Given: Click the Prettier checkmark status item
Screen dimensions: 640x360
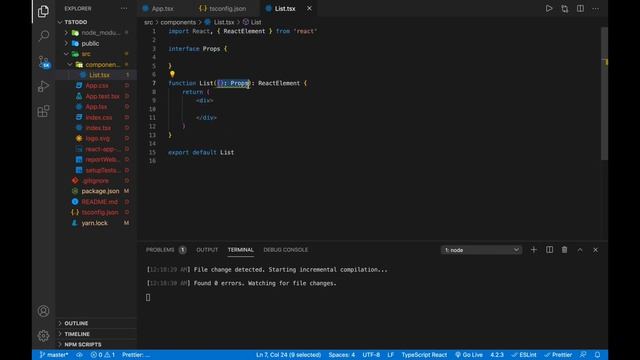Looking at the screenshot, I should point(558,355).
